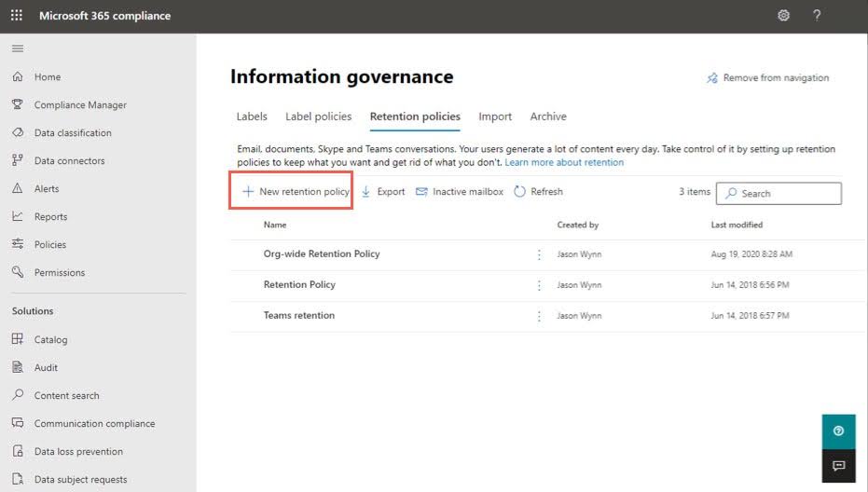
Task: Open the app launcher waffle icon
Action: (x=17, y=16)
